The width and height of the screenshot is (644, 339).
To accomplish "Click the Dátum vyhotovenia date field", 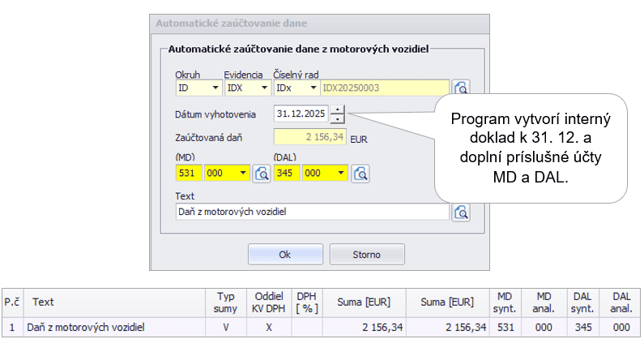I will 302,114.
